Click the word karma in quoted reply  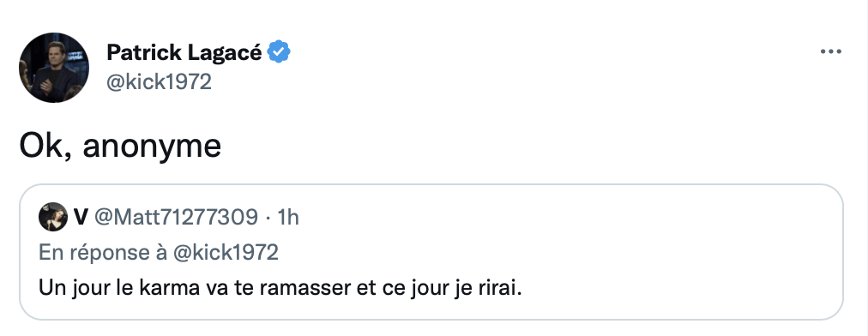click(166, 288)
